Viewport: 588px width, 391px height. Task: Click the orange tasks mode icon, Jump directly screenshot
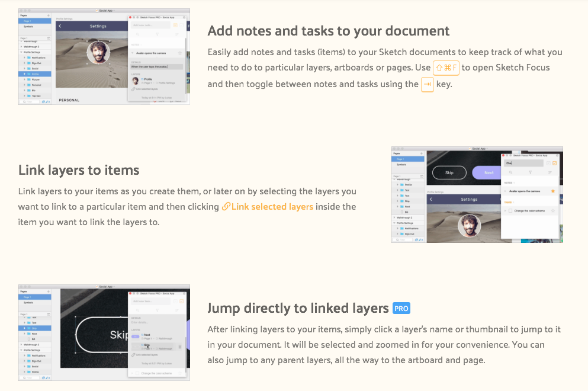point(182,302)
